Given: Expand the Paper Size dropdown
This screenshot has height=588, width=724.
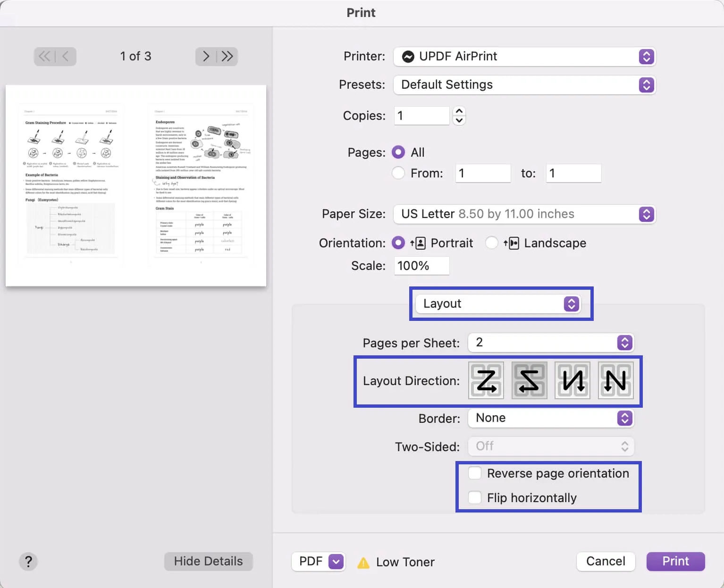Looking at the screenshot, I should [x=524, y=214].
